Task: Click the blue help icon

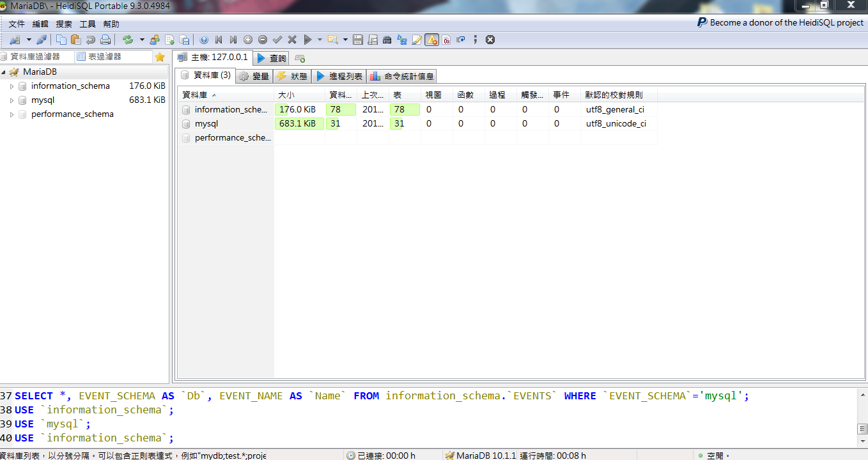Action: 204,40
